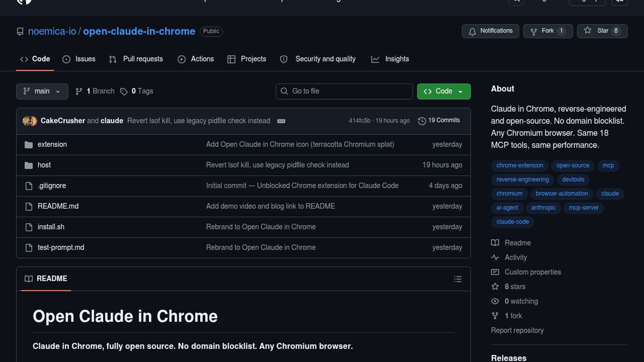Click the Activity pulse icon

495,257
